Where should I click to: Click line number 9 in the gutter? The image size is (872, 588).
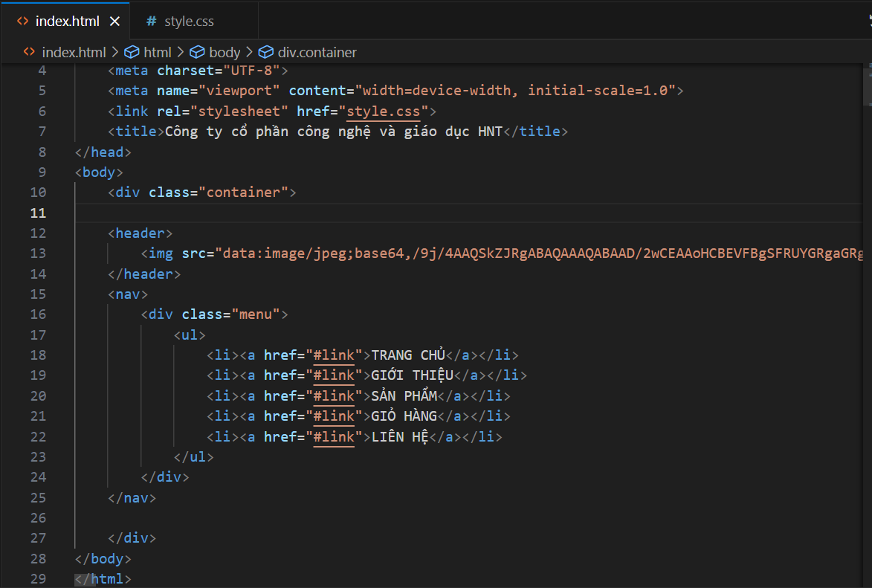pos(42,172)
